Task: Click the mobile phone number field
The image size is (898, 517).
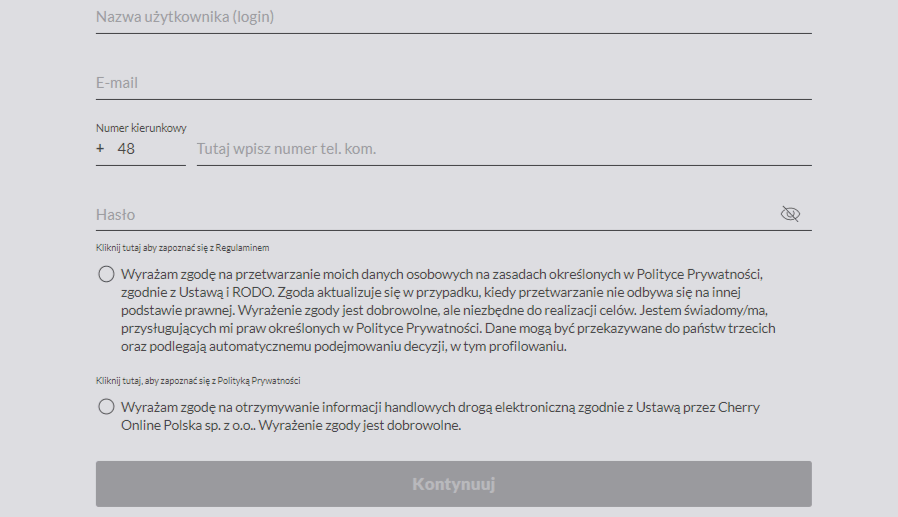Action: coord(504,149)
